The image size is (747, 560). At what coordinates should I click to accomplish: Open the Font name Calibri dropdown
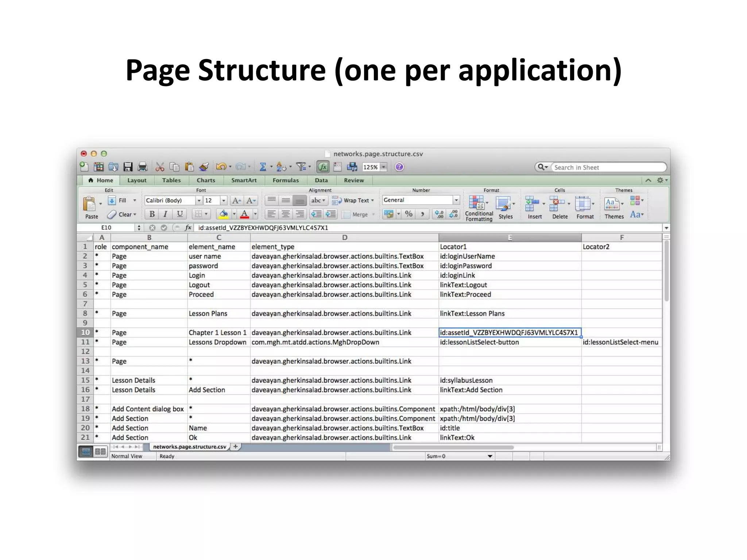tap(199, 201)
